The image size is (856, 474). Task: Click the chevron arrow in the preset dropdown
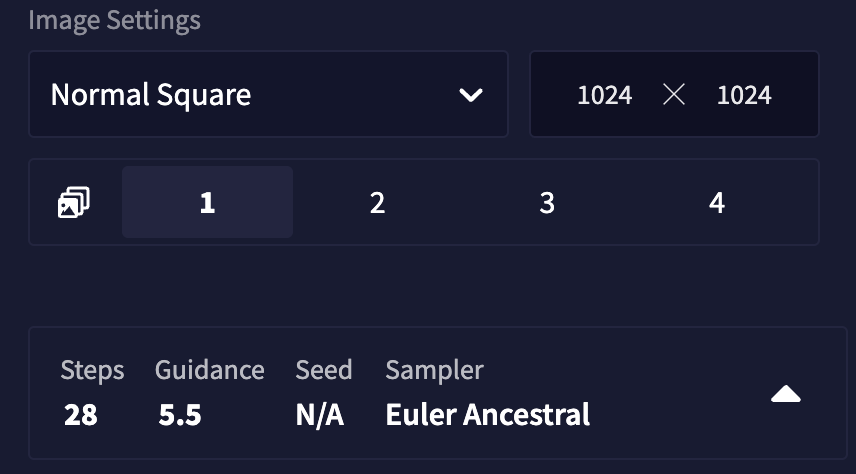[470, 95]
